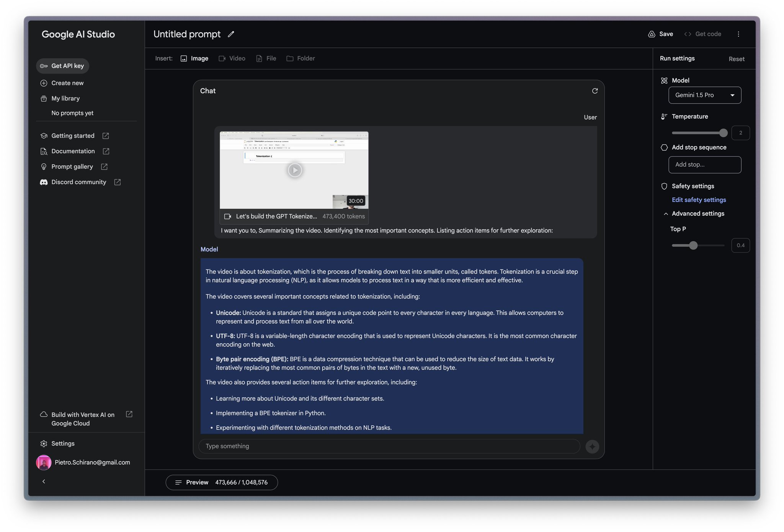Screen dimensions: 784x532
Task: Adjust the Top P slider handle
Action: tap(693, 246)
